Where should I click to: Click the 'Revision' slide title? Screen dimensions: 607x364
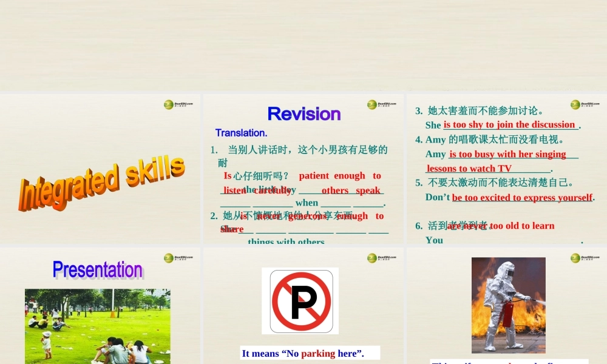pyautogui.click(x=303, y=114)
